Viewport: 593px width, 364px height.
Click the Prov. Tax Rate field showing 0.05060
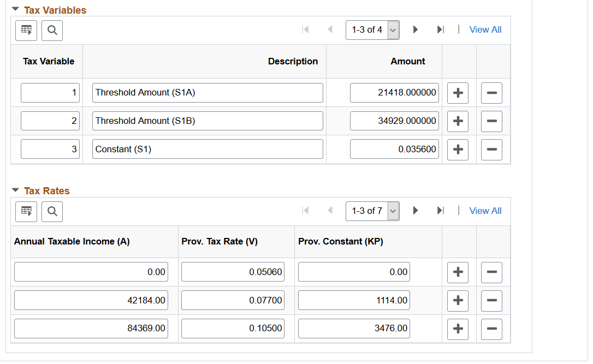pyautogui.click(x=233, y=272)
